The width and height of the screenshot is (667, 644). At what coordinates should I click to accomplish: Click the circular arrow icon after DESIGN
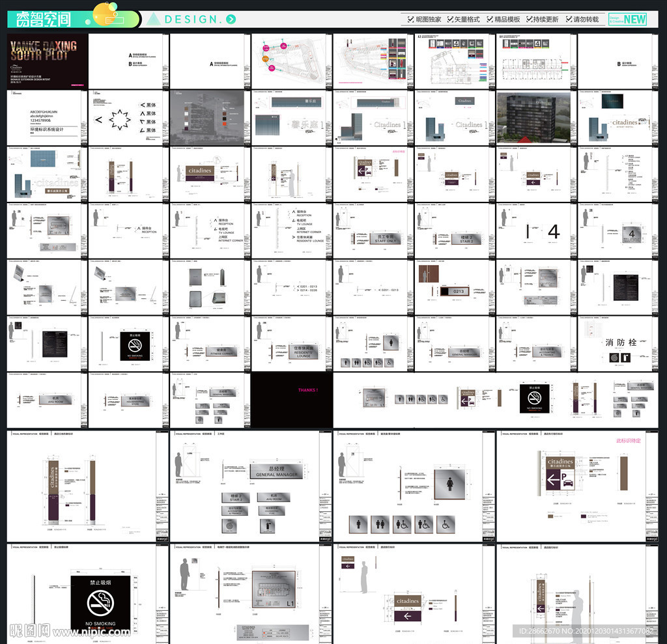click(231, 19)
